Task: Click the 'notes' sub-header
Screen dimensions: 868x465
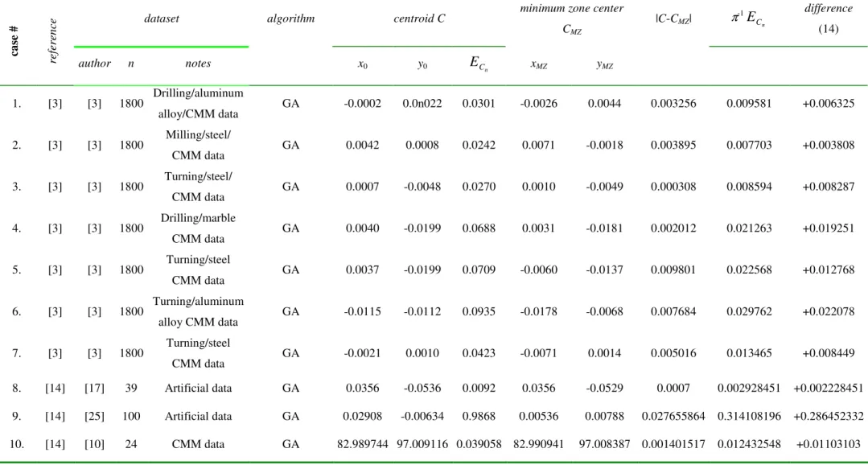Action: 198,64
